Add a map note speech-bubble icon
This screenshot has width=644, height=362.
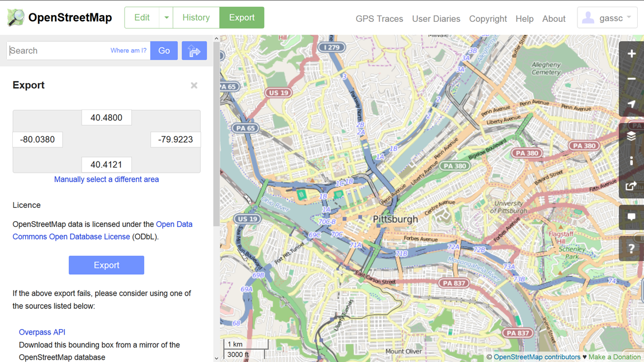(631, 217)
